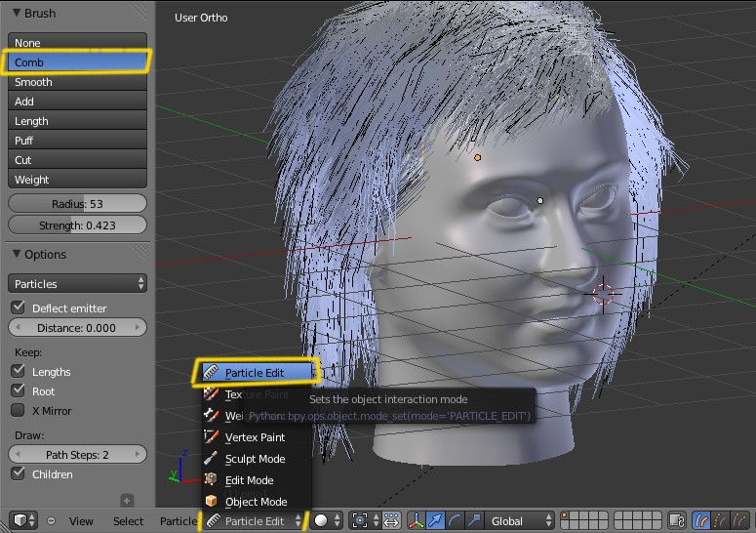Screen dimensions: 756x533
Task: Click the viewport shading sphere icon
Action: tap(320, 521)
